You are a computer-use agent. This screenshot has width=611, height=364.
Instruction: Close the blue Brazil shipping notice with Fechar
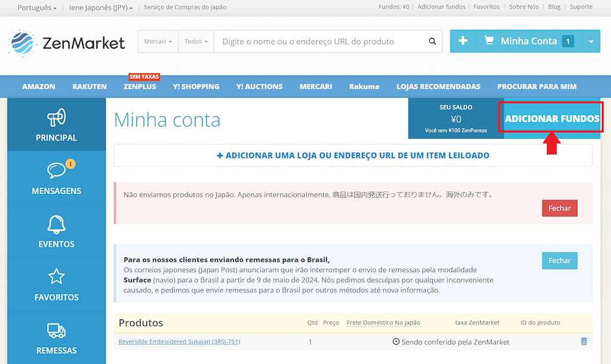560,261
